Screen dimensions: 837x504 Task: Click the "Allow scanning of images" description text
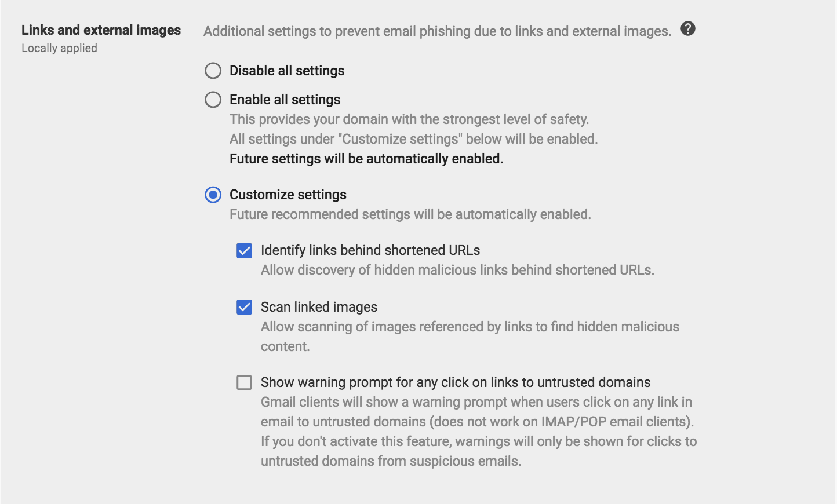[x=470, y=327]
